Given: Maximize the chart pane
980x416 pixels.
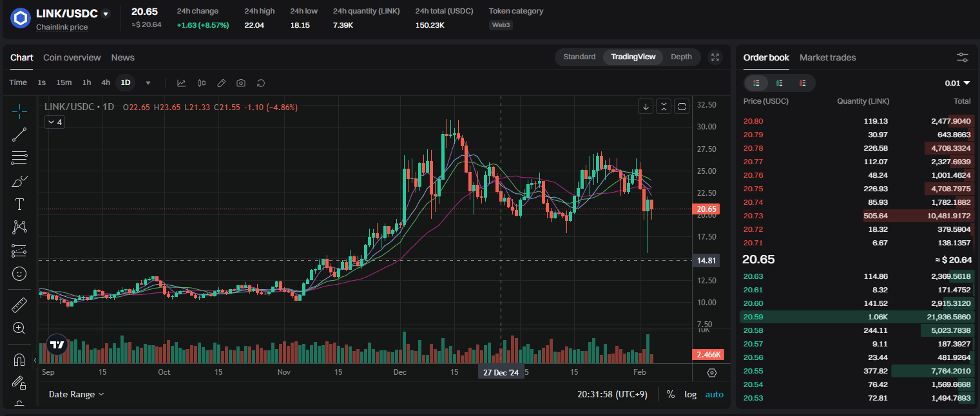Looking at the screenshot, I should [x=682, y=106].
